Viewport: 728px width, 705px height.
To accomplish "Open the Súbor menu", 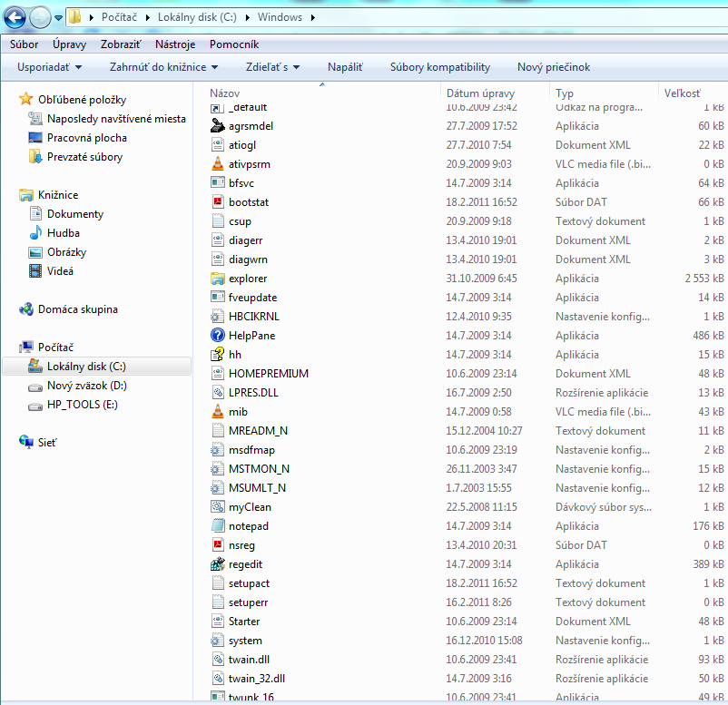I will 25,44.
